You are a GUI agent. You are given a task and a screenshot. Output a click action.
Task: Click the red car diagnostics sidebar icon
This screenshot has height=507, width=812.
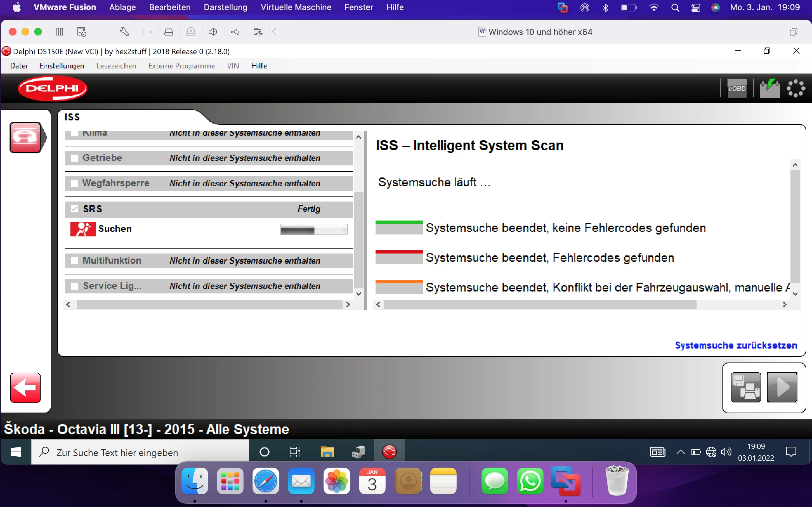[x=26, y=138]
